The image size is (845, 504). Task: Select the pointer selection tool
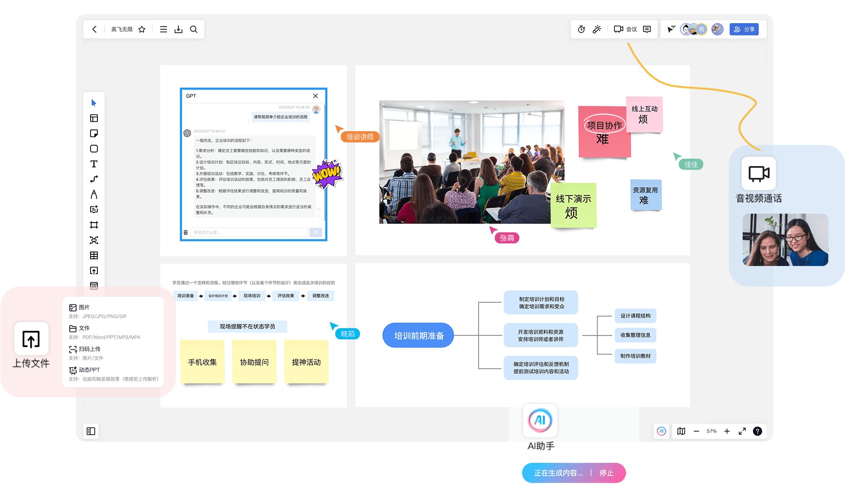point(94,103)
